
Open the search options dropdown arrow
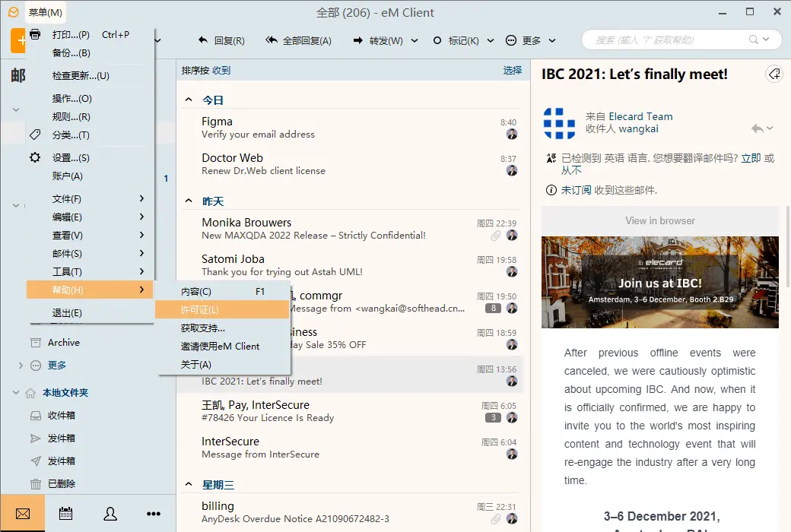(x=766, y=40)
